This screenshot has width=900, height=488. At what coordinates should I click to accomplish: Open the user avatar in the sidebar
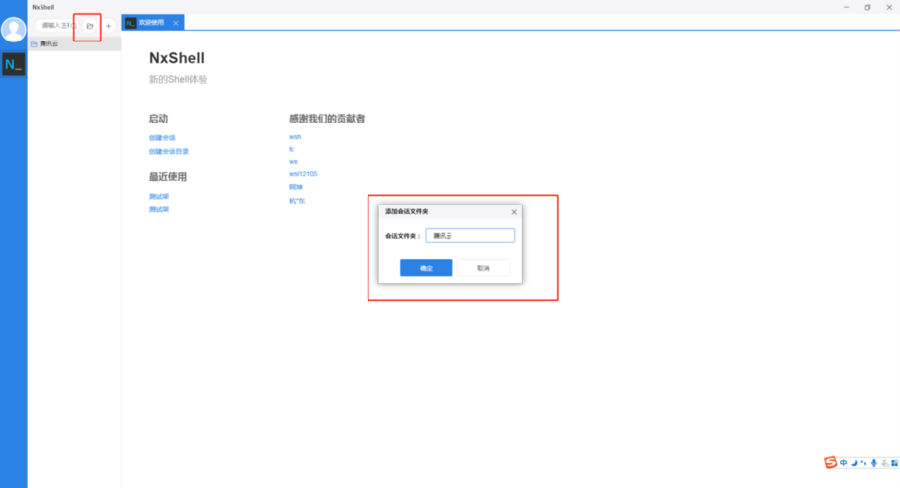click(13, 29)
